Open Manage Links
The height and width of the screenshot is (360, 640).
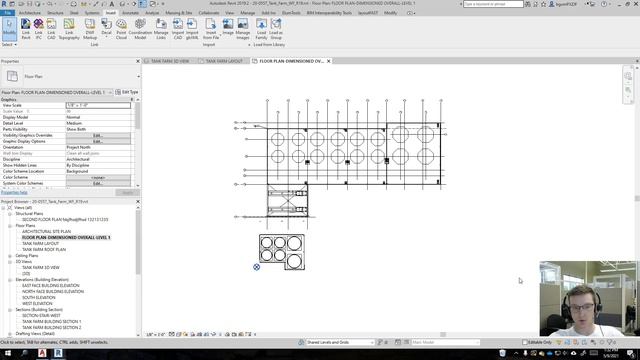161,29
